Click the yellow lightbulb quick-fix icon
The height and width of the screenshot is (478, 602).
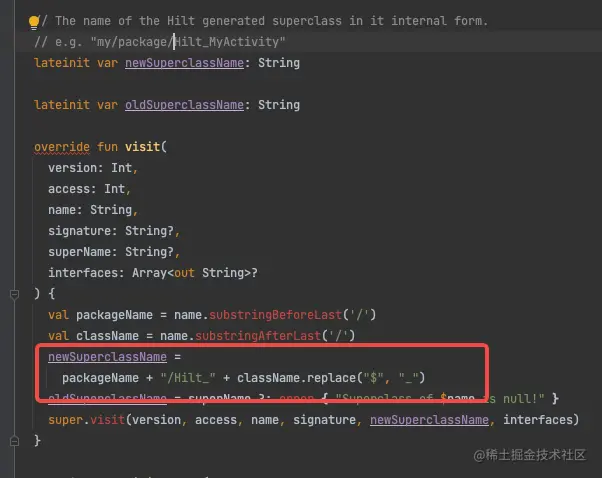pos(34,22)
